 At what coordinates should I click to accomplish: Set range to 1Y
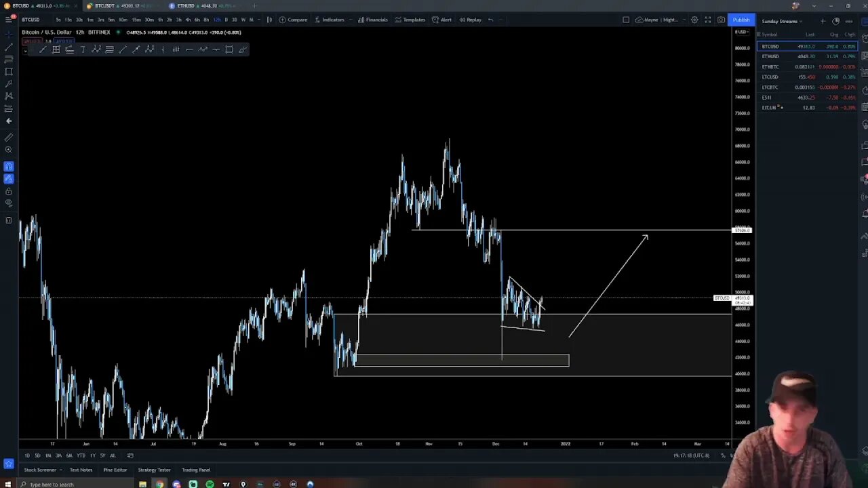(93, 455)
